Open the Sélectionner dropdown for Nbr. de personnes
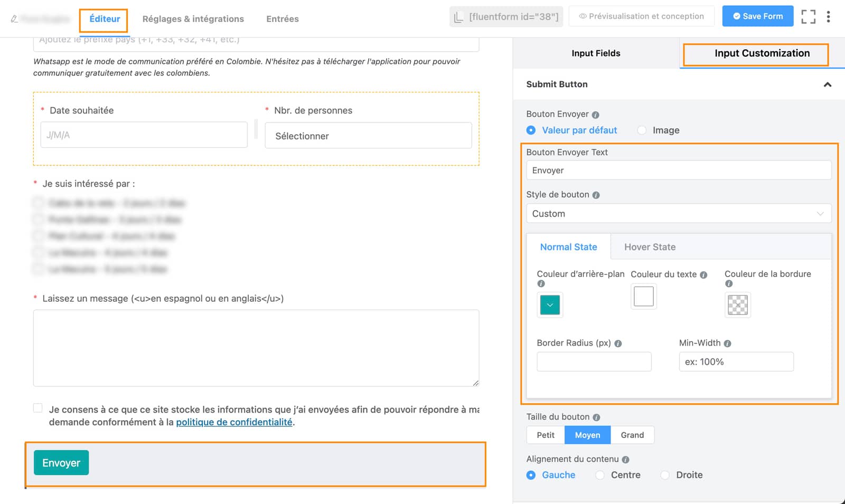845x504 pixels. click(x=368, y=136)
